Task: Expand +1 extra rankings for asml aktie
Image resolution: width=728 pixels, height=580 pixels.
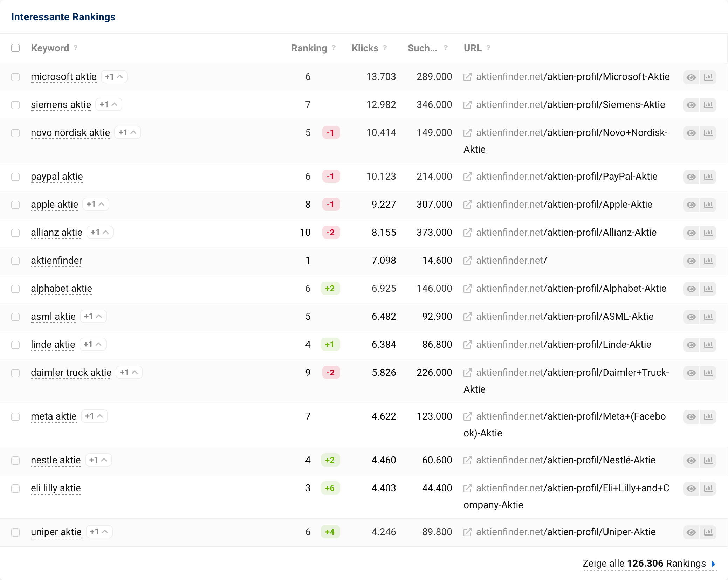Action: click(x=93, y=316)
